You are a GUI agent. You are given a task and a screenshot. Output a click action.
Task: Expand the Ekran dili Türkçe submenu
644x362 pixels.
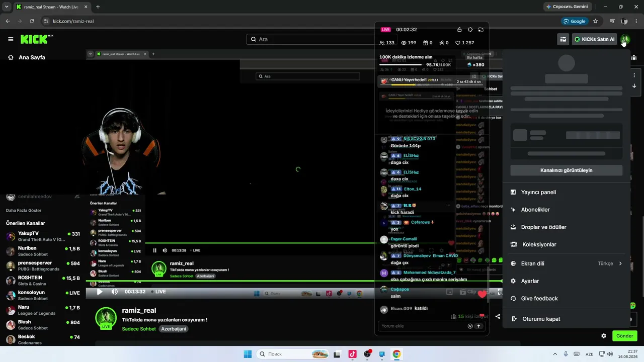pos(567,263)
